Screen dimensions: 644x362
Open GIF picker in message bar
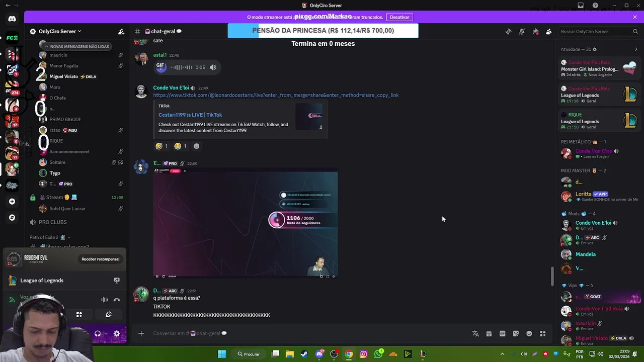click(x=502, y=333)
